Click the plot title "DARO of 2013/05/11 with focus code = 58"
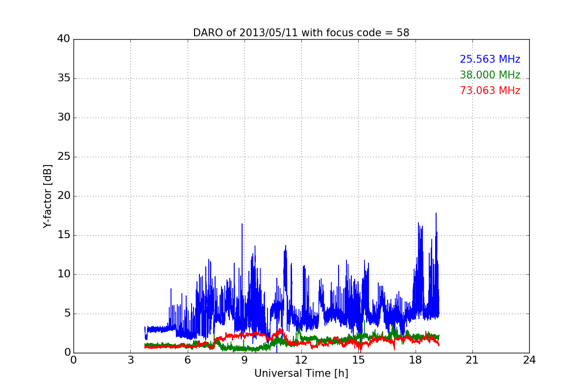Viewport: 588px width, 392px height. (x=301, y=33)
